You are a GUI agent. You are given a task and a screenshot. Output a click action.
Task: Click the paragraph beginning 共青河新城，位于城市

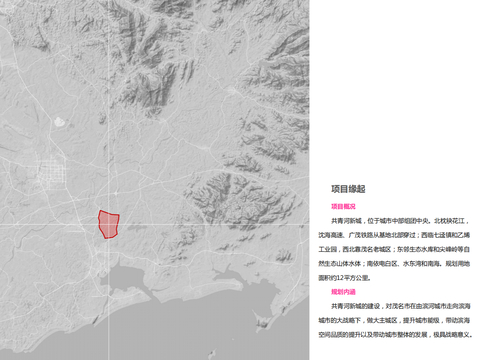point(394,249)
